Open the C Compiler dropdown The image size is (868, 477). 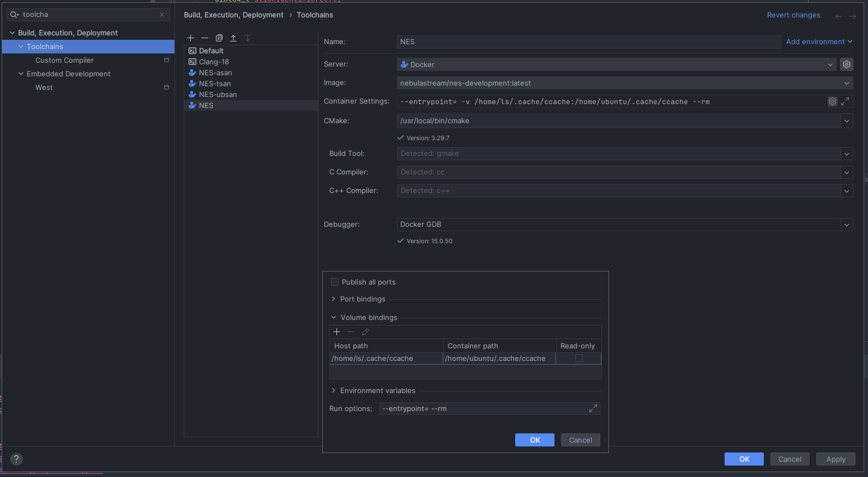click(847, 172)
